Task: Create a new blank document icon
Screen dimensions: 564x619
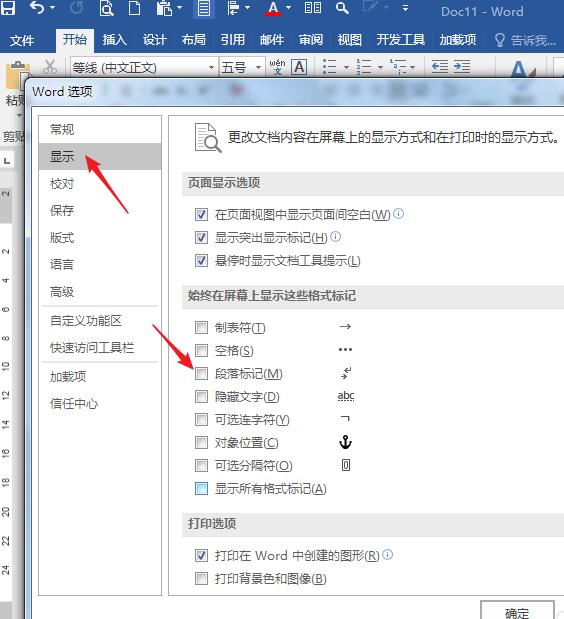Action: [x=135, y=8]
